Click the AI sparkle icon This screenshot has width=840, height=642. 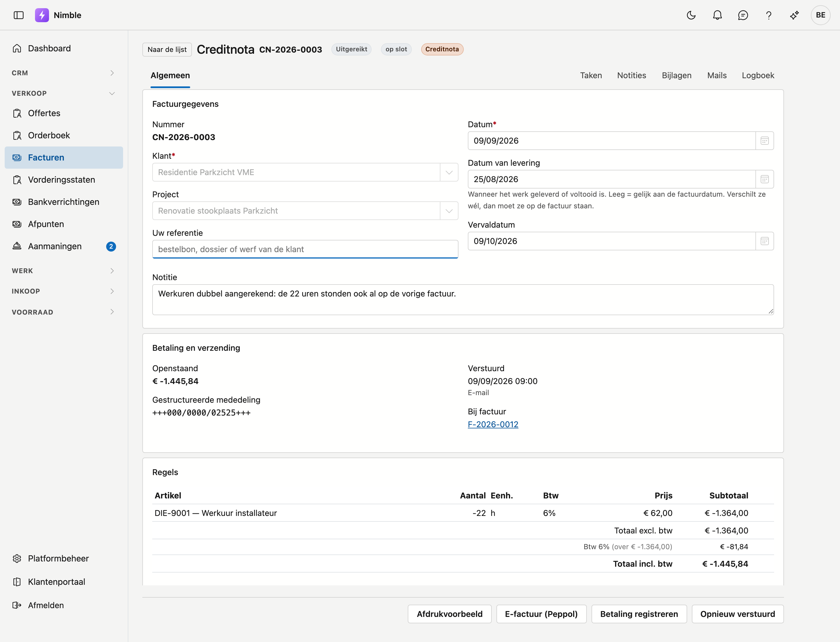point(794,15)
